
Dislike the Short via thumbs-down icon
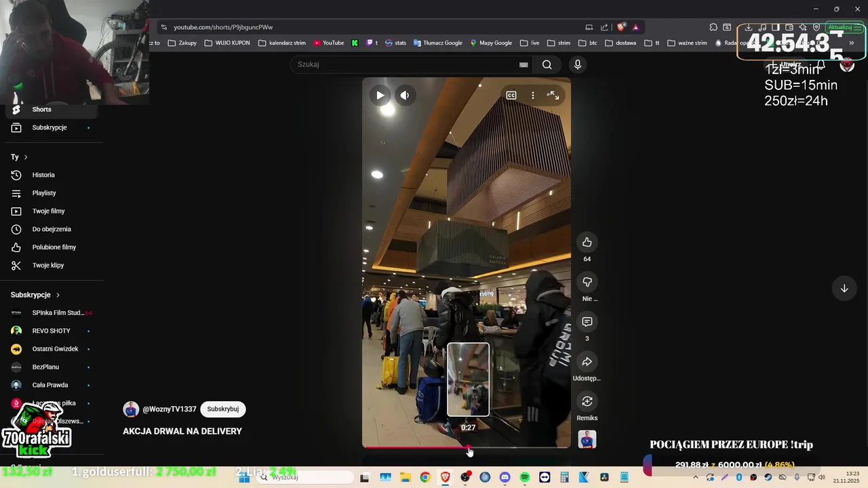pyautogui.click(x=587, y=282)
